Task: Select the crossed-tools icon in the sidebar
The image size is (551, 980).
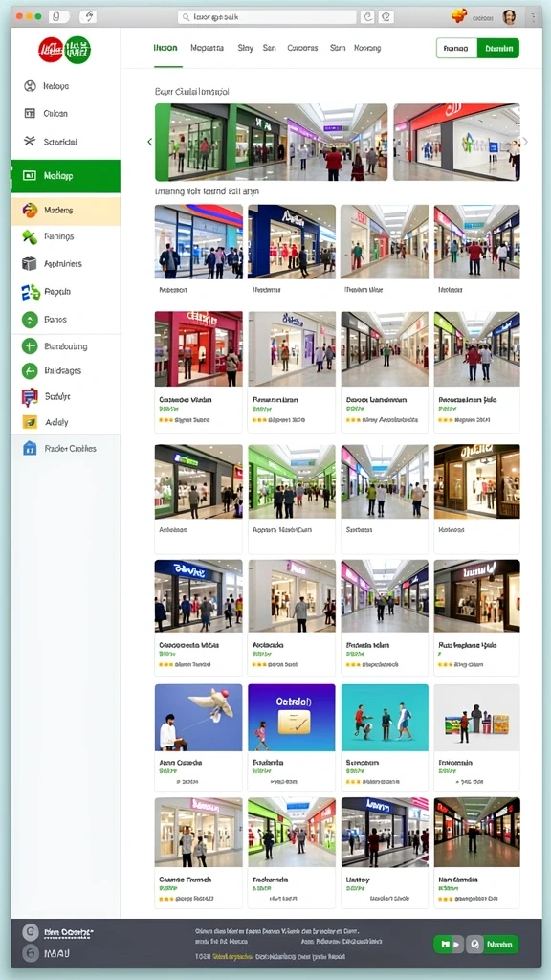Action: coord(30,141)
